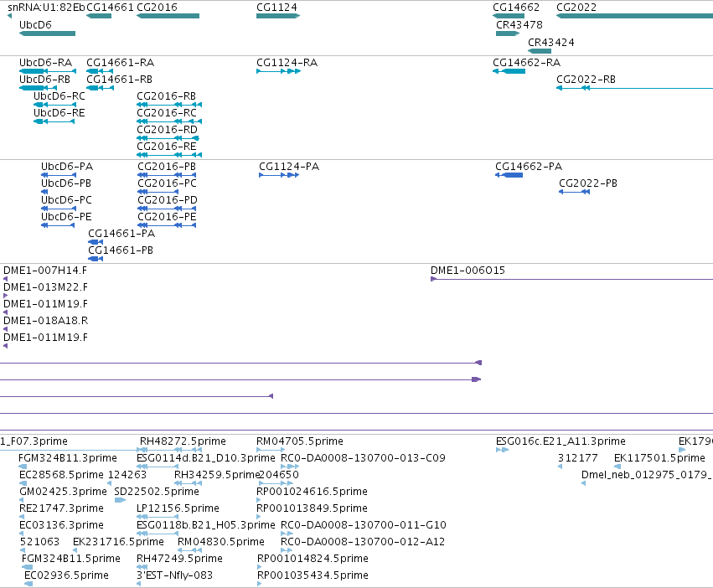Viewport: 713px width, 588px height.
Task: Click the CG14661-RA transcript label
Action: pyautogui.click(x=120, y=62)
